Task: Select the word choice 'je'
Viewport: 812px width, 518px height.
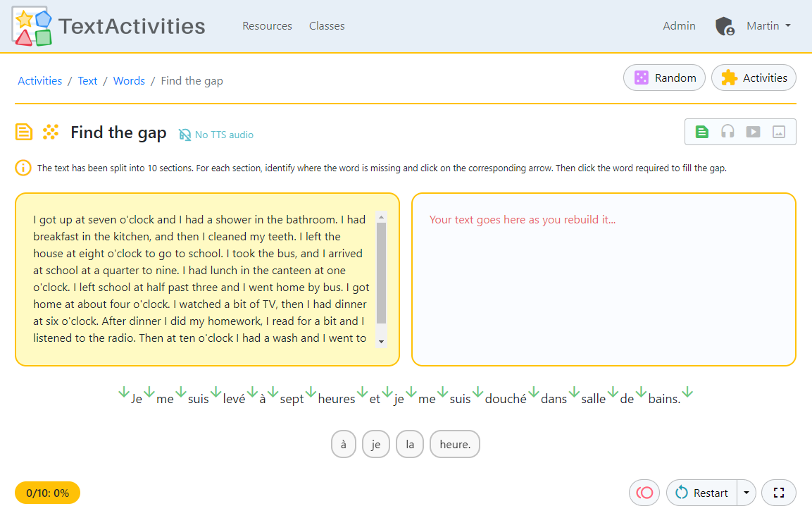Action: tap(376, 444)
